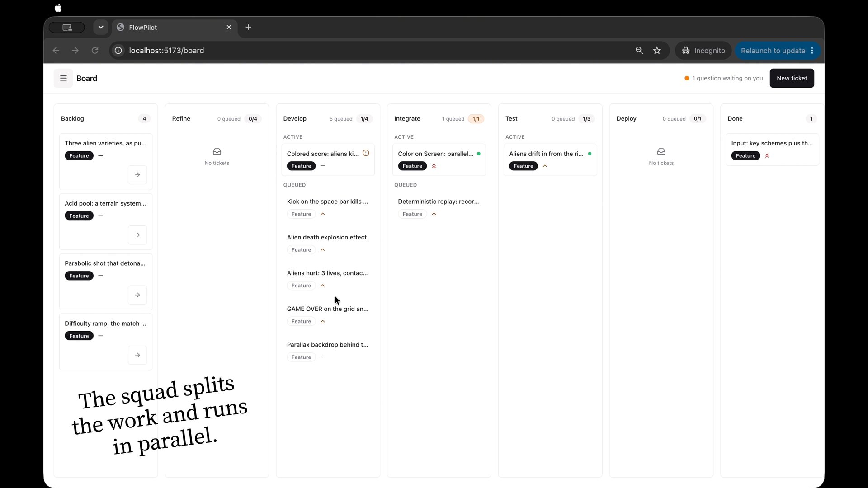Viewport: 868px width, 488px height.
Task: Click Feature tag on Deterministic replay ticket
Action: [x=412, y=214]
